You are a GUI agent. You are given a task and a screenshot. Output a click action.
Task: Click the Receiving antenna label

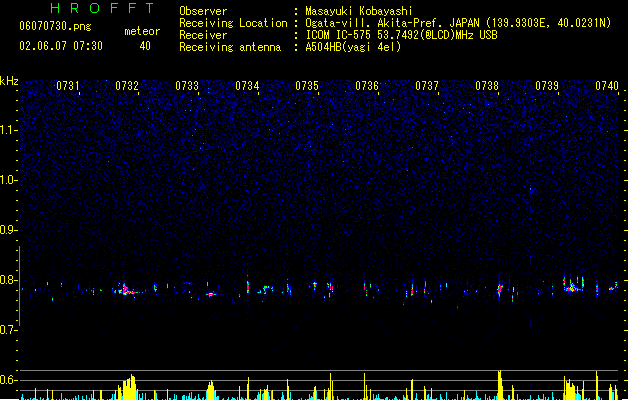tap(230, 47)
